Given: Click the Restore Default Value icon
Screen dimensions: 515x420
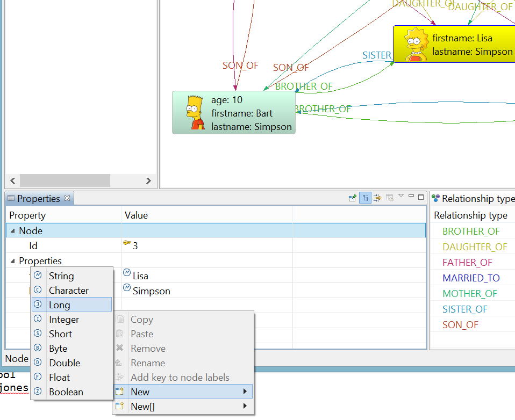Looking at the screenshot, I should 389,198.
